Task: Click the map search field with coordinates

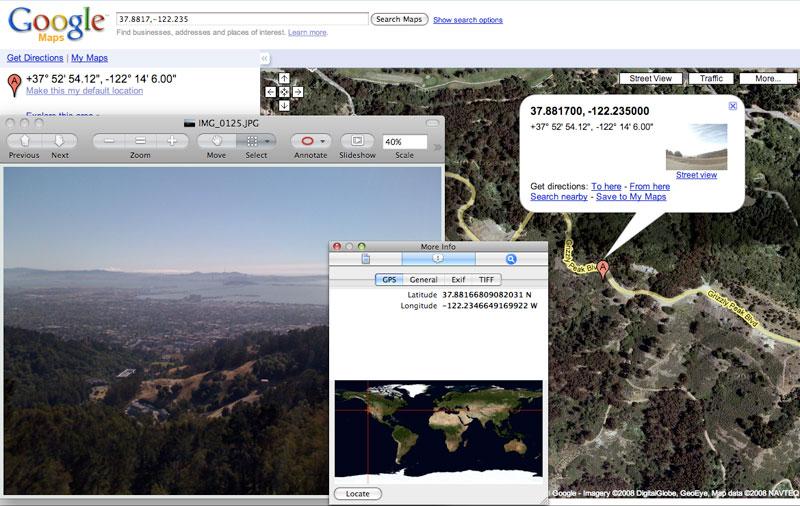Action: point(242,19)
